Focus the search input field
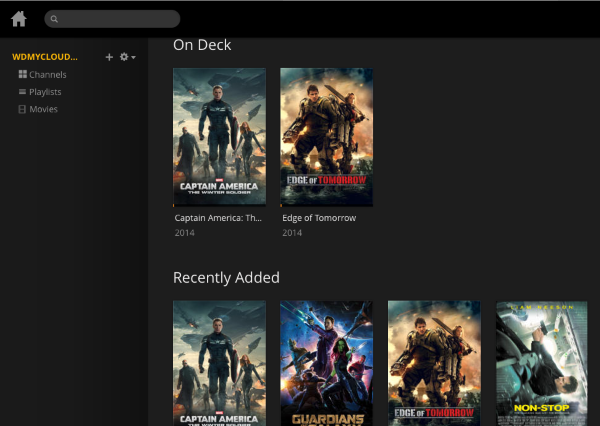The width and height of the screenshot is (600, 426). [x=112, y=19]
